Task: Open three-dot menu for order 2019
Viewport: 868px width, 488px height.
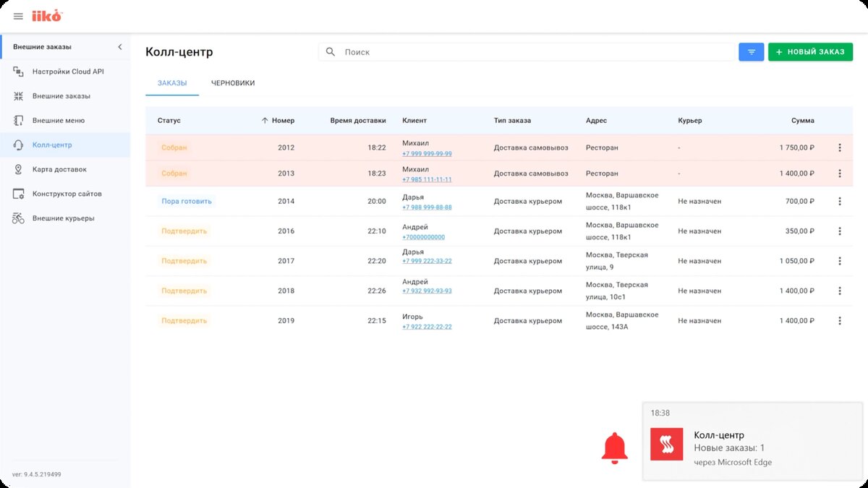Action: (840, 320)
